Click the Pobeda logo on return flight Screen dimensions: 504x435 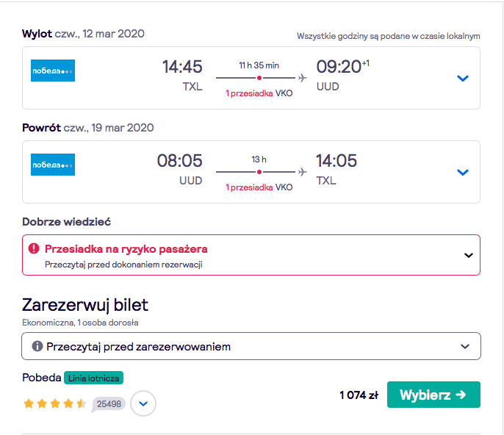pyautogui.click(x=53, y=165)
